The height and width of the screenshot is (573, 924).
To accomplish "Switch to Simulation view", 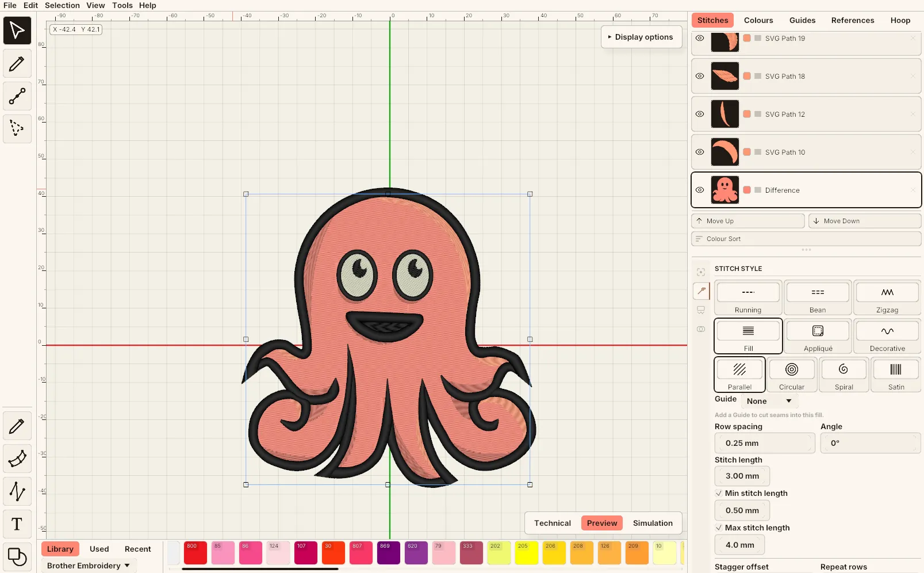I will point(653,523).
